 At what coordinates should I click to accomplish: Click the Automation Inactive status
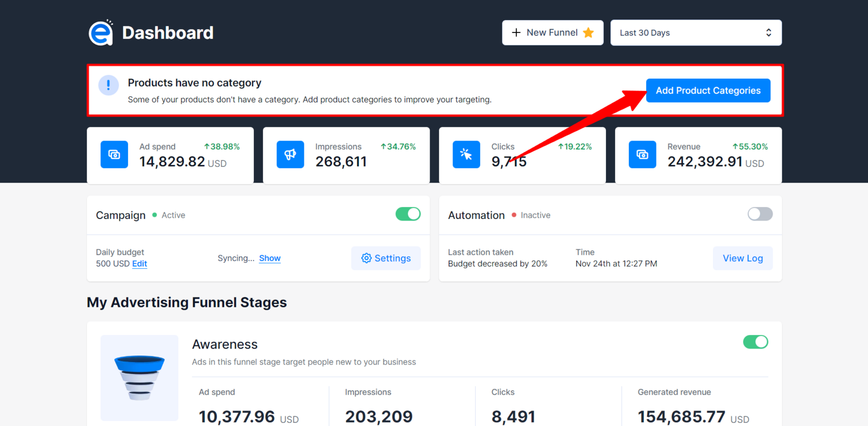coord(531,215)
